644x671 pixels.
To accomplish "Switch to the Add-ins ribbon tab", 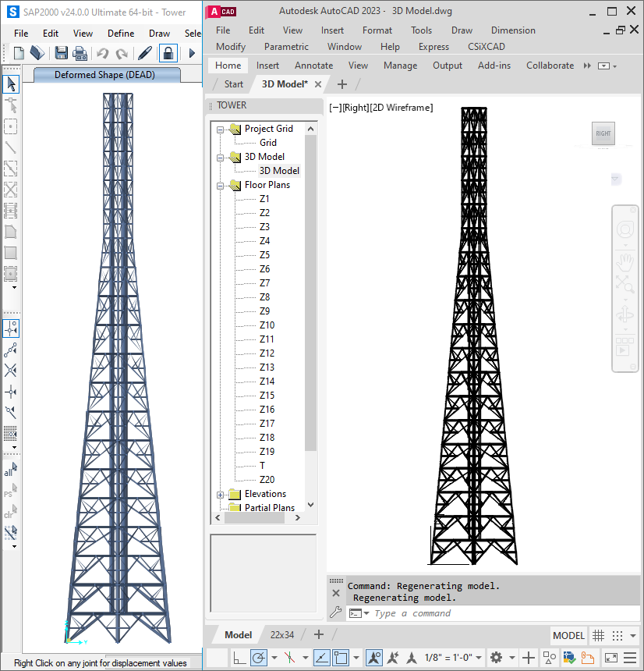I will coord(494,66).
